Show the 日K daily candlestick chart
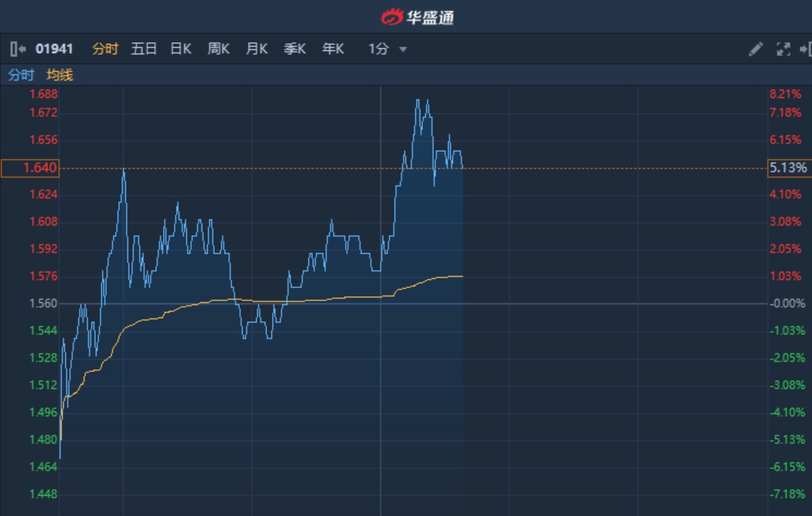 click(x=180, y=49)
